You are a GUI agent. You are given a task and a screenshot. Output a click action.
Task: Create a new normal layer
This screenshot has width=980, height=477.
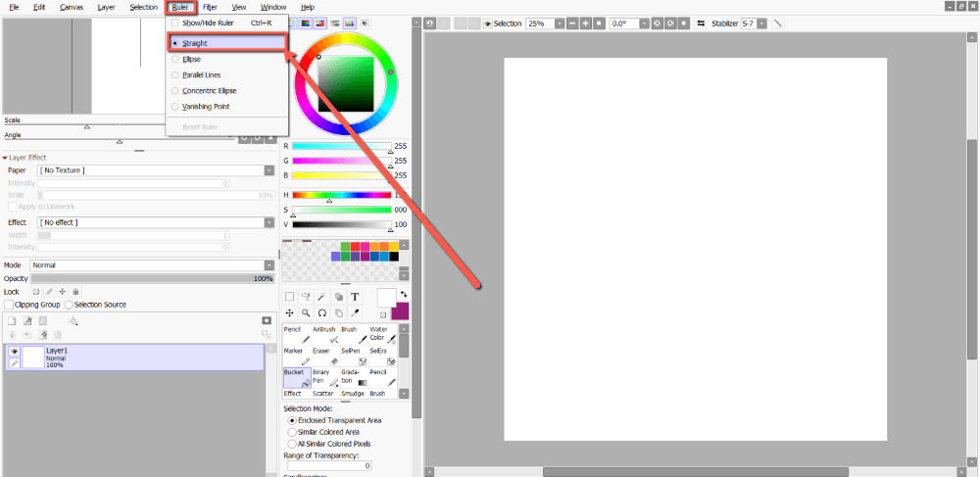[11, 321]
